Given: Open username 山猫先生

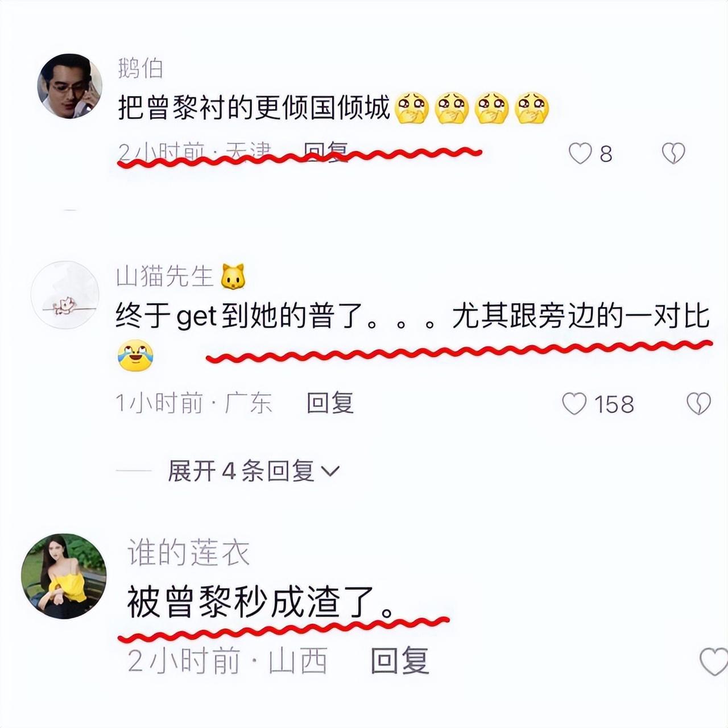Looking at the screenshot, I should click(164, 276).
